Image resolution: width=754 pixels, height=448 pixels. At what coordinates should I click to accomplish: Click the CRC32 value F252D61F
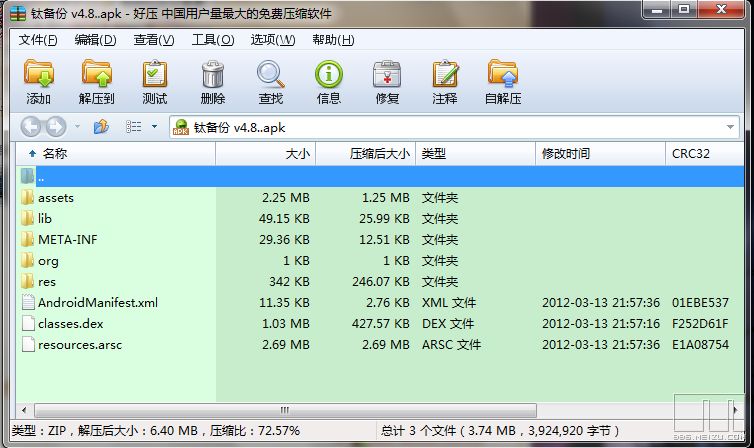700,324
